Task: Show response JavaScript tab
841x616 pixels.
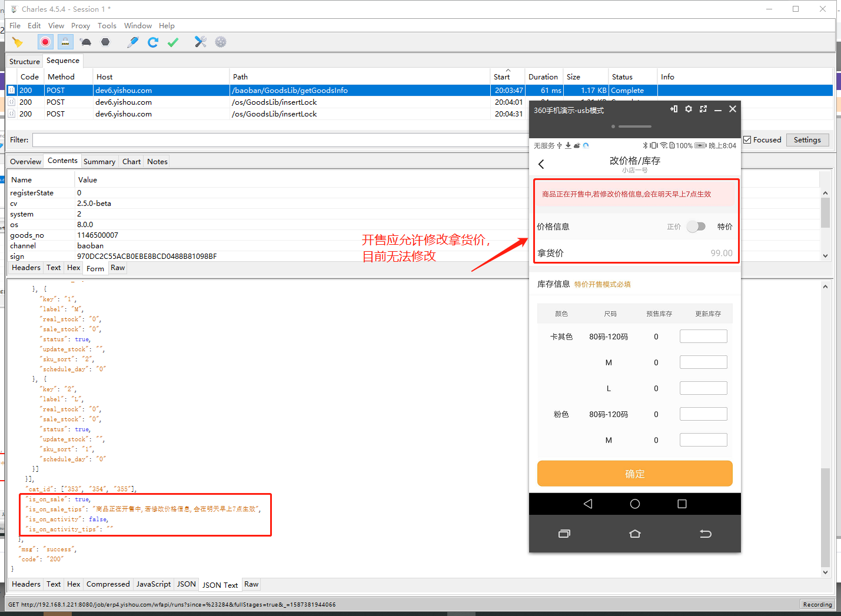Action: click(154, 584)
